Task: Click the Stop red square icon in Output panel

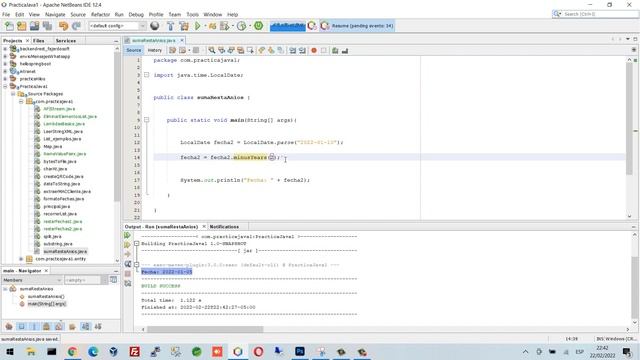Action: pyautogui.click(x=127, y=273)
